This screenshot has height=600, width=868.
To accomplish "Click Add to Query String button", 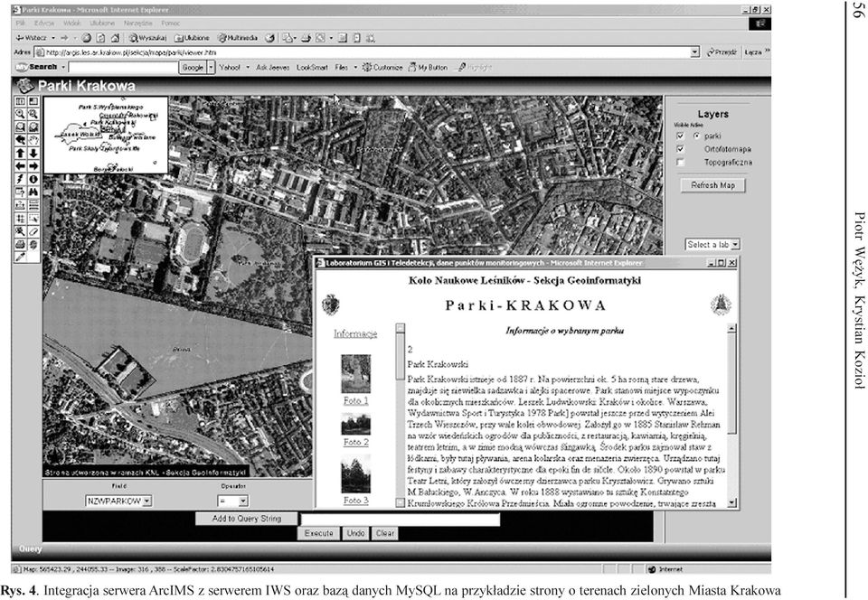I will pos(247,519).
